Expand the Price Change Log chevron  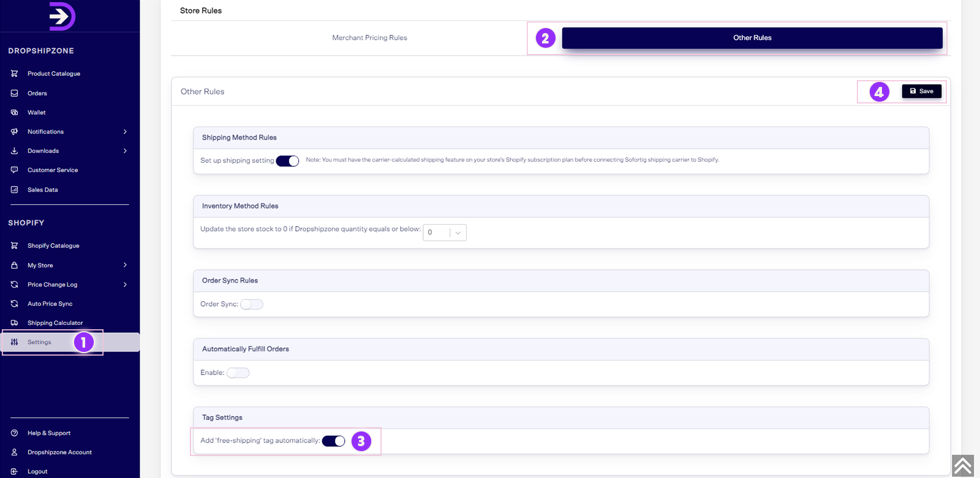click(x=125, y=285)
